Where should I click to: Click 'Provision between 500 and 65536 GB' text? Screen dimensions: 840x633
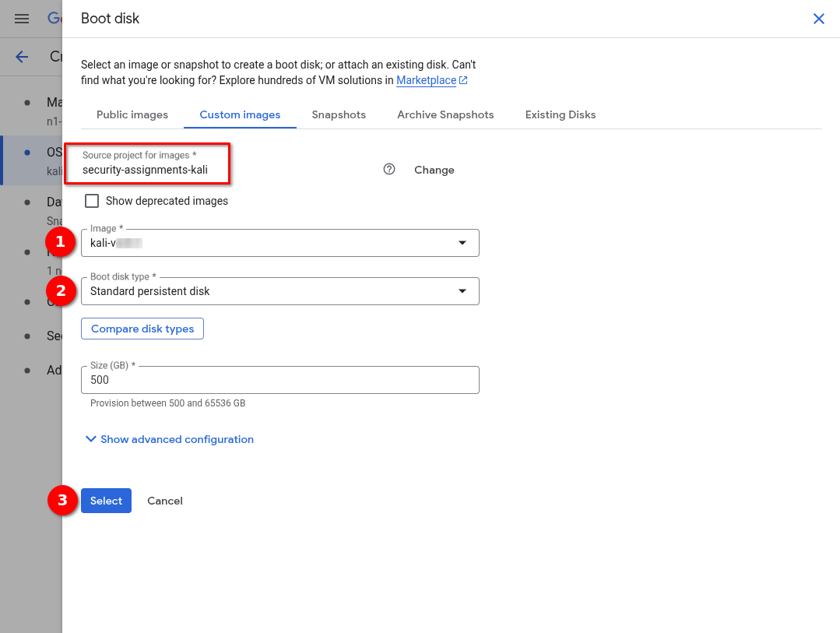(x=167, y=403)
